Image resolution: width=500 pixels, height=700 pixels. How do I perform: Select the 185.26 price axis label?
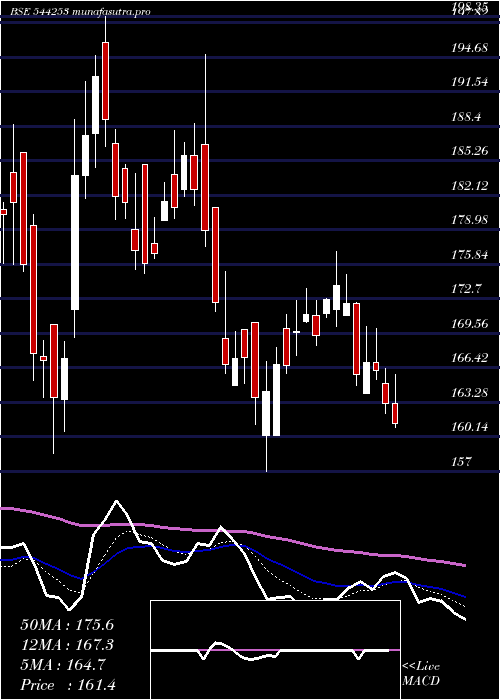470,151
